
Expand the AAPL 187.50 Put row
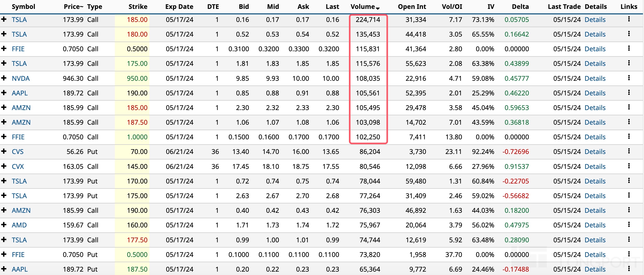pyautogui.click(x=4, y=269)
